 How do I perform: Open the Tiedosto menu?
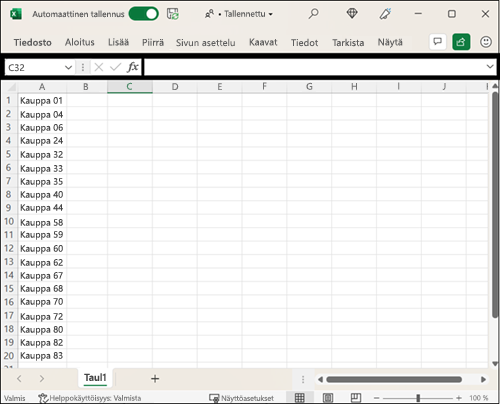[x=33, y=42]
